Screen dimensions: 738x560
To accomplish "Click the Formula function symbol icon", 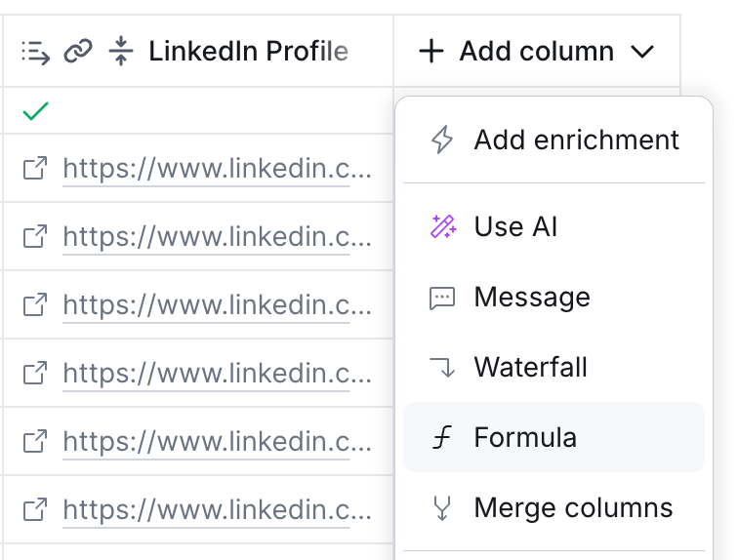I will click(442, 438).
